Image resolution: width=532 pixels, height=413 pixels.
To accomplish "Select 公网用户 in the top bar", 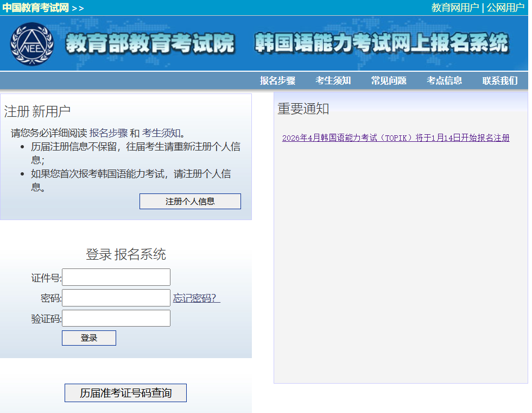I will click(x=505, y=8).
